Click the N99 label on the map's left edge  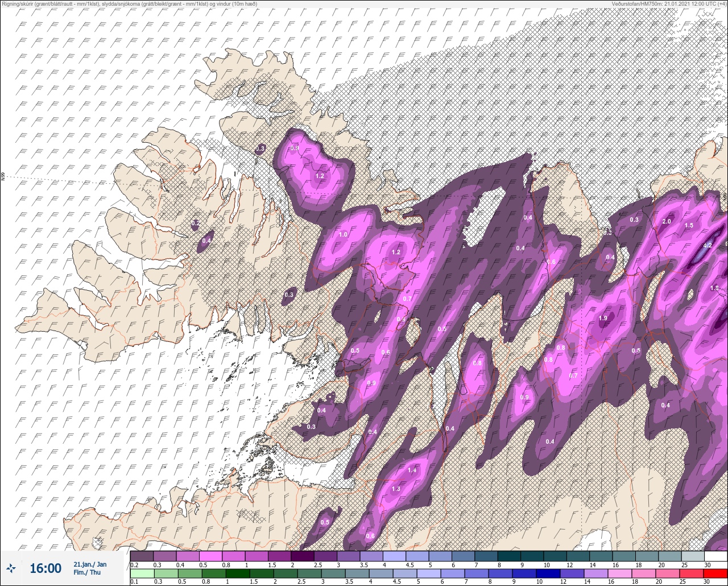point(3,177)
